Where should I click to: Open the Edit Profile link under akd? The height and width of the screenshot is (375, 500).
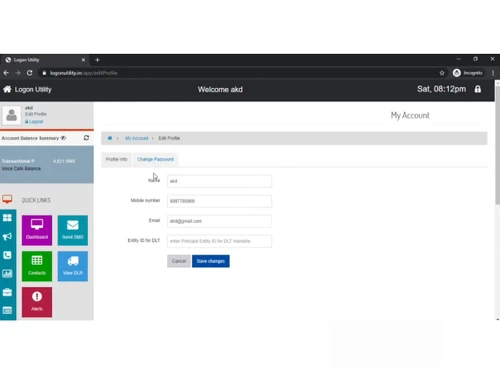[x=36, y=114]
